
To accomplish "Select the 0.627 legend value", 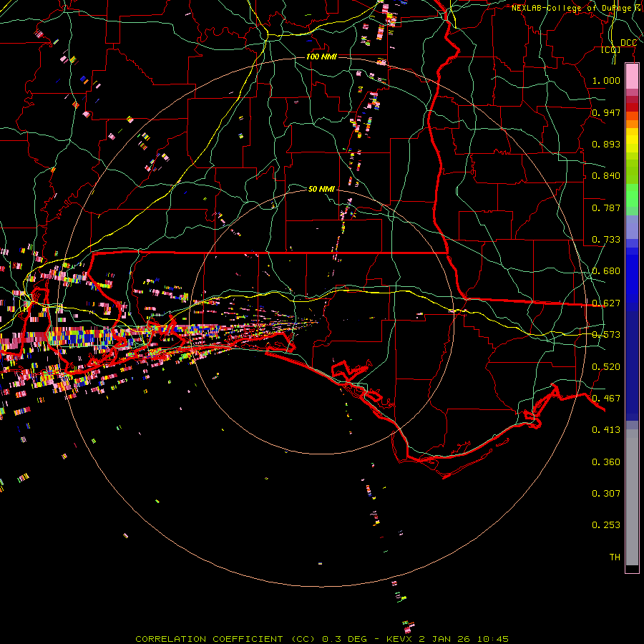I will 606,303.
